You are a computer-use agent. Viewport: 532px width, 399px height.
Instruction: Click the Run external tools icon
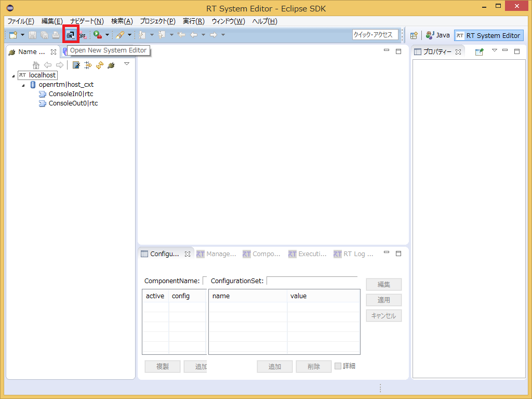98,35
